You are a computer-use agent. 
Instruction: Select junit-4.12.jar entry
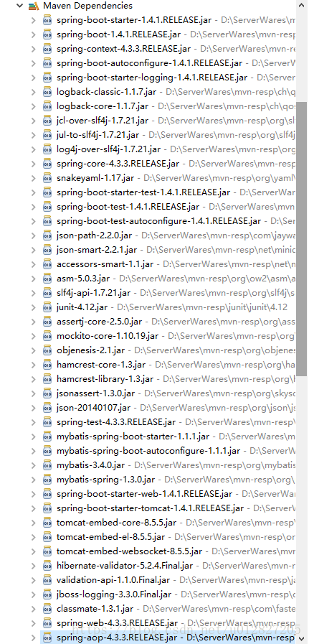point(82,307)
